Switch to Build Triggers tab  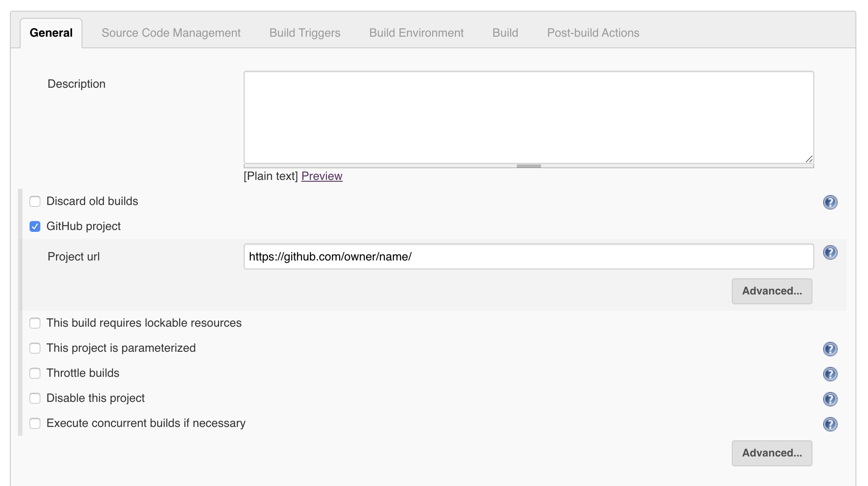click(305, 33)
